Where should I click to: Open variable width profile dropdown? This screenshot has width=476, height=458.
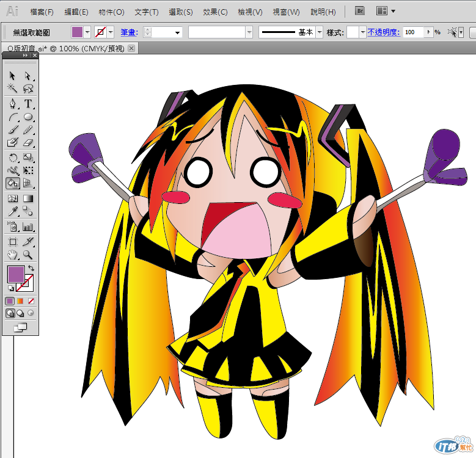pos(249,32)
